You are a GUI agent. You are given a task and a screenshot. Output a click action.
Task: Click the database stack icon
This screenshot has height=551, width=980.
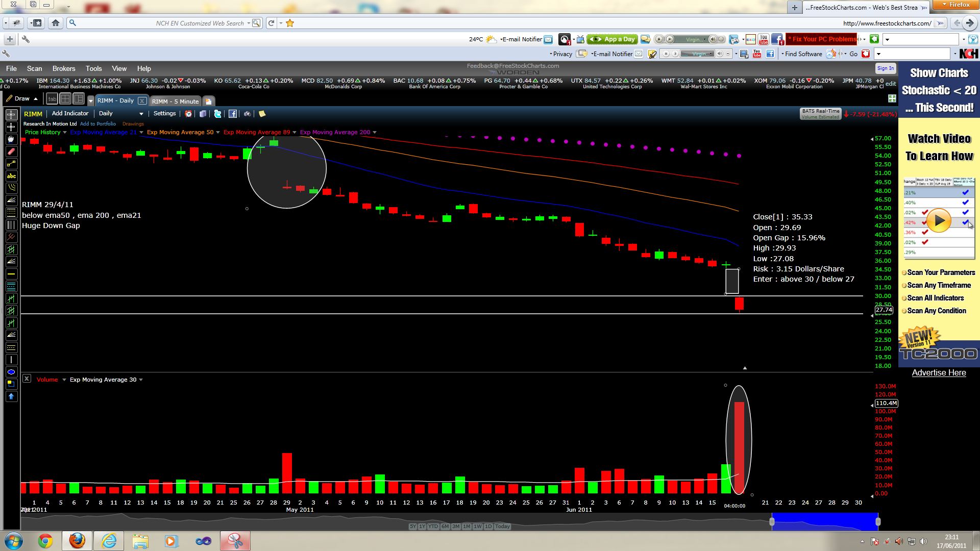click(x=203, y=114)
